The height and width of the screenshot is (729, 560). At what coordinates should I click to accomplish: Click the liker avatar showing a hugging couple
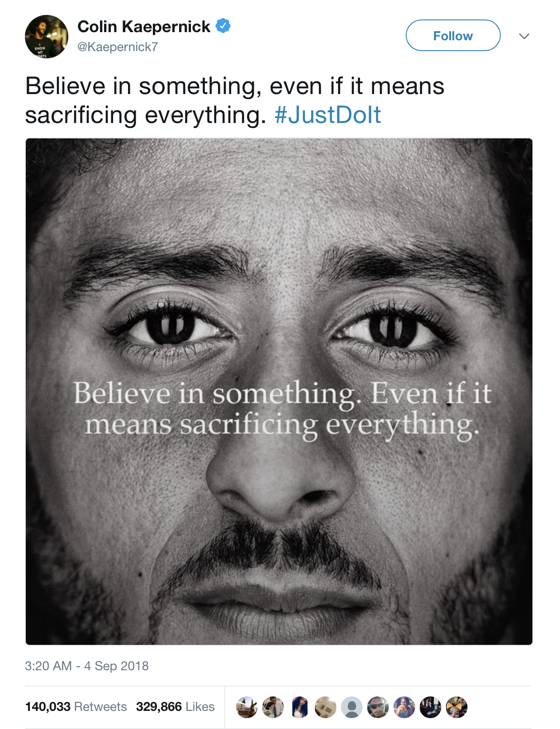pos(273,707)
